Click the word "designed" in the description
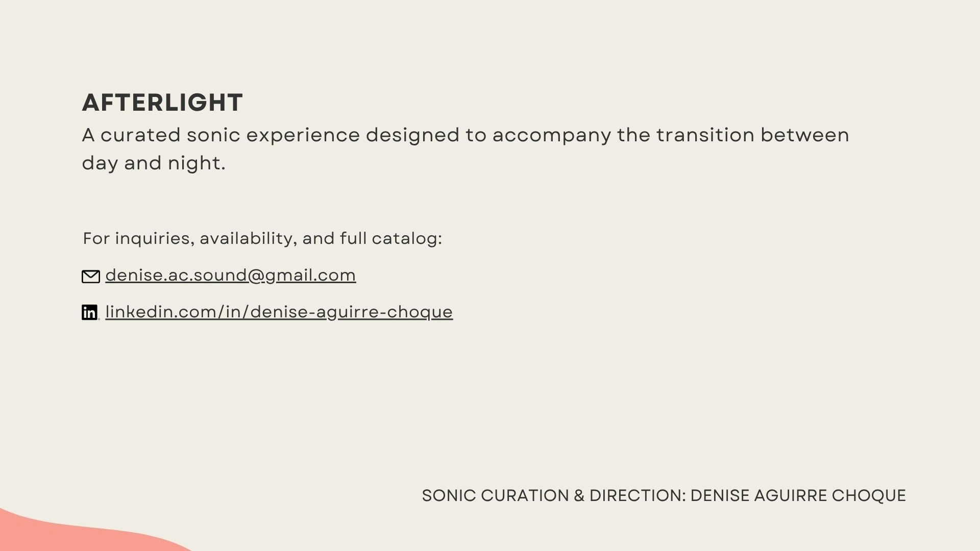The height and width of the screenshot is (551, 980). click(x=412, y=136)
